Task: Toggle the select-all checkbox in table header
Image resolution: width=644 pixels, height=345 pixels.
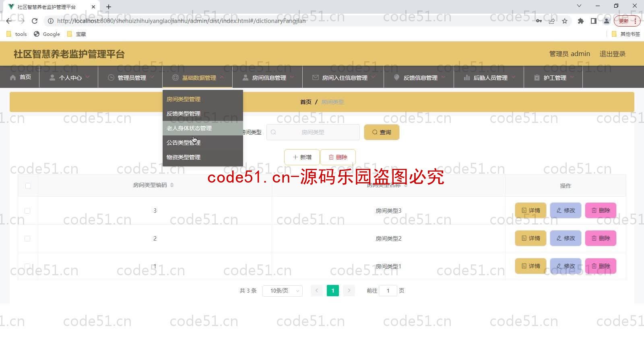Action: click(x=28, y=186)
